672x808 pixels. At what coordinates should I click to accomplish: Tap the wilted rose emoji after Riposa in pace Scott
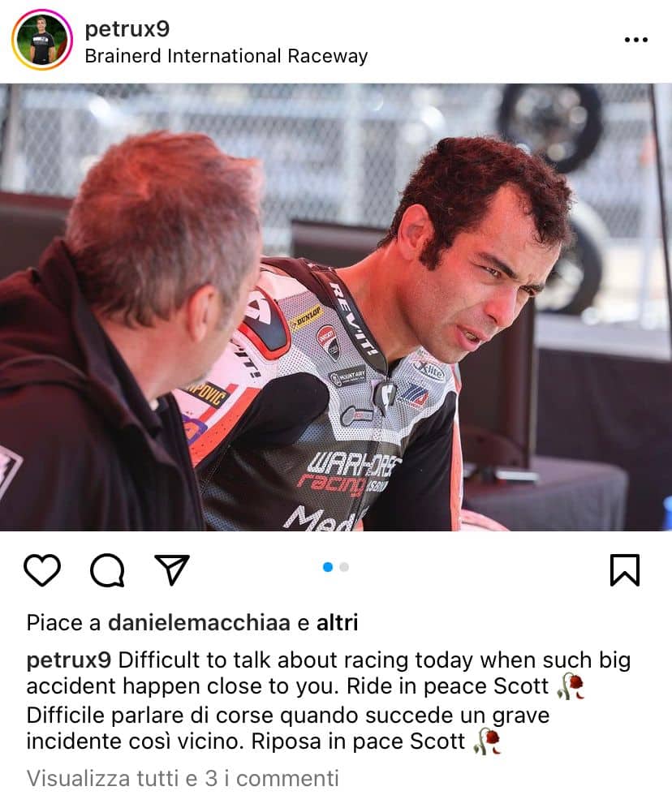[487, 741]
